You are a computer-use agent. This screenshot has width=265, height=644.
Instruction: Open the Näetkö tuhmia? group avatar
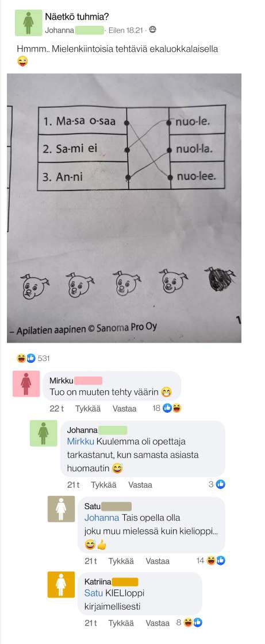(x=28, y=22)
